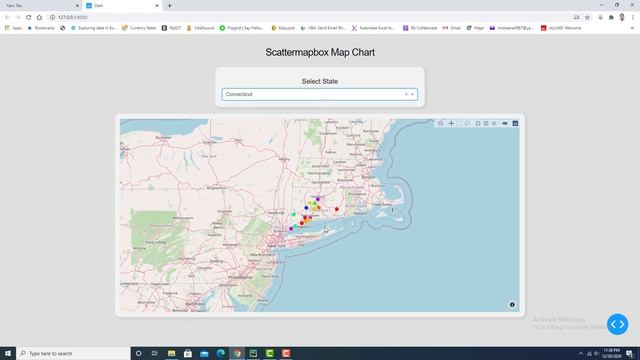Image resolution: width=640 pixels, height=360 pixels.
Task: Open the Edpuzzle bookmark
Action: (283, 28)
